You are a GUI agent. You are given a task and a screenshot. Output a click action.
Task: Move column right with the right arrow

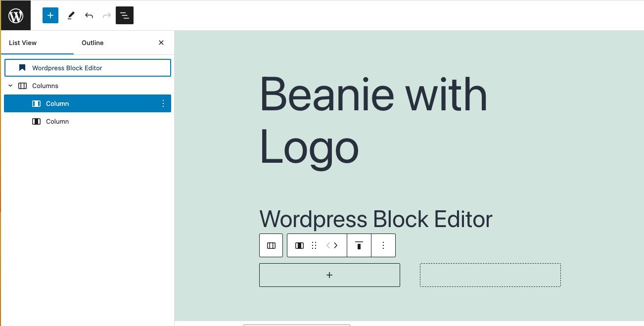[336, 245]
